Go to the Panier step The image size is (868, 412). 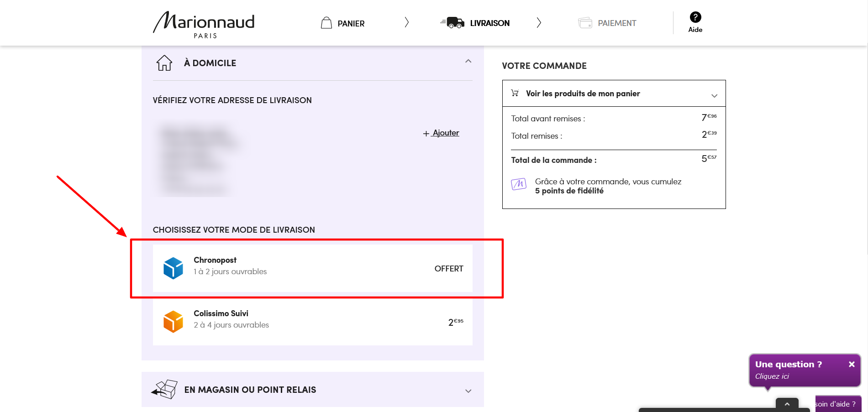click(x=351, y=23)
